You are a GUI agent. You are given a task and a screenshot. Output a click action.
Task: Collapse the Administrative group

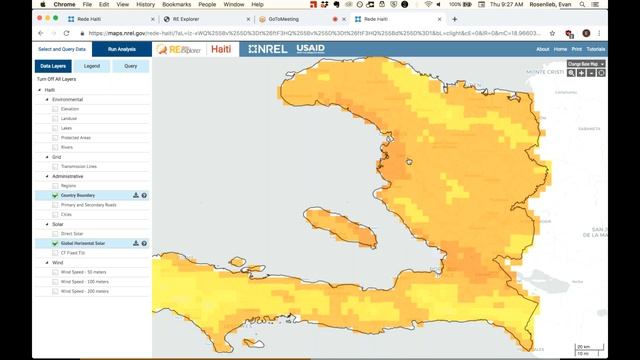47,176
